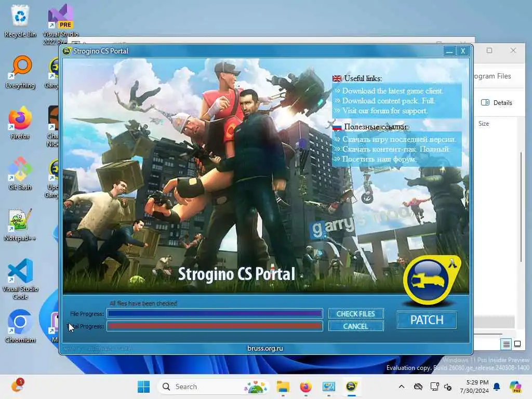Open the control panel taskbar icon

tap(328, 387)
